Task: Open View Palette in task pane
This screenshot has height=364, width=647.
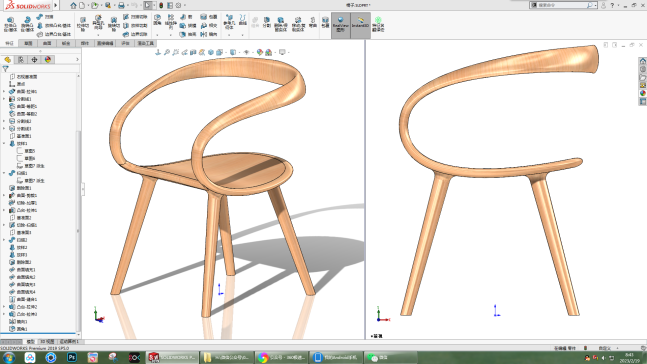Action: pos(642,85)
